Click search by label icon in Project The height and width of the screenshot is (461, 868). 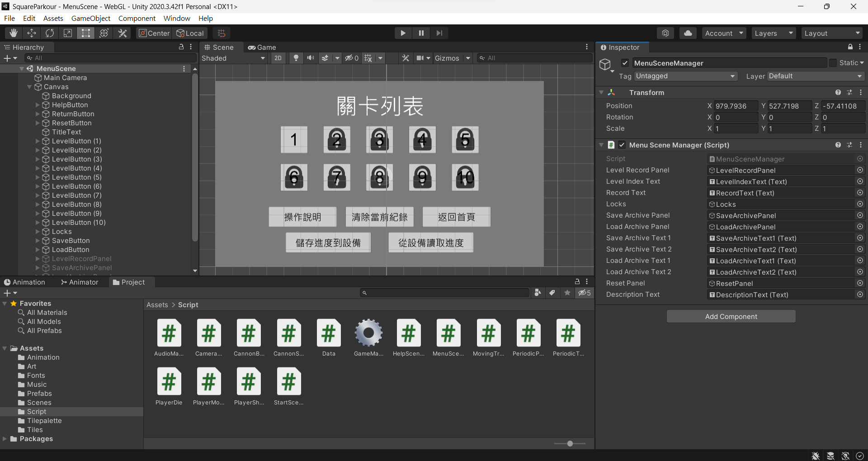(x=552, y=293)
